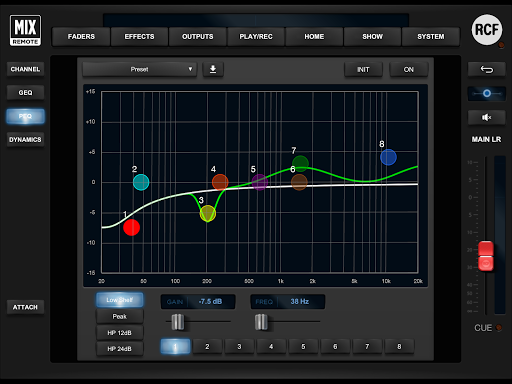Mute Main LR with speaker icon
Viewport: 512px width, 384px height.
(486, 117)
